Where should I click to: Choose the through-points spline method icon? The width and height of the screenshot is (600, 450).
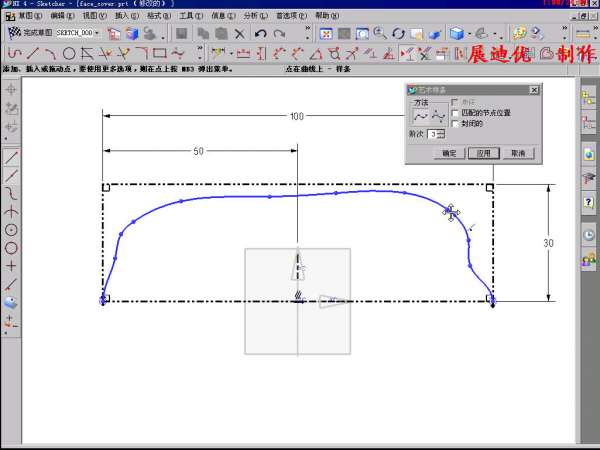coord(421,115)
